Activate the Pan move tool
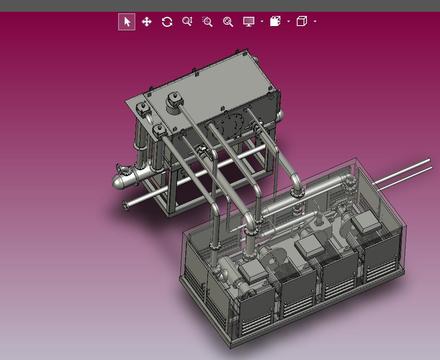 click(147, 22)
